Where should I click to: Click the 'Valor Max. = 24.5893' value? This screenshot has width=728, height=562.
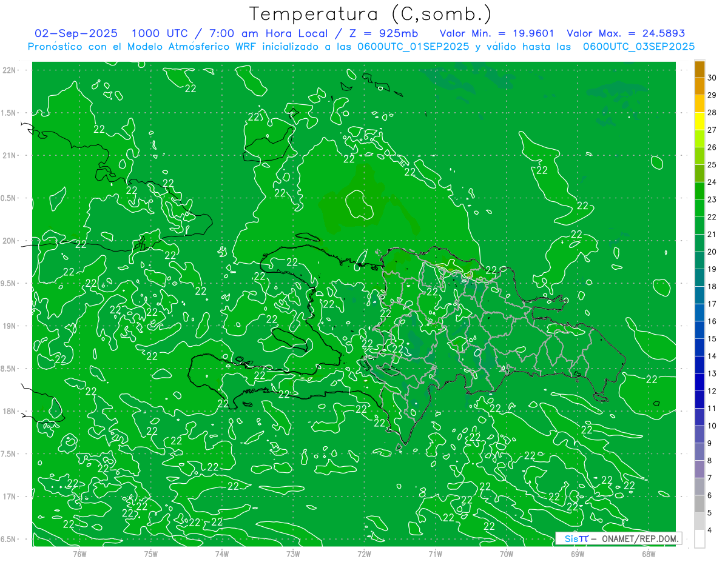(625, 33)
